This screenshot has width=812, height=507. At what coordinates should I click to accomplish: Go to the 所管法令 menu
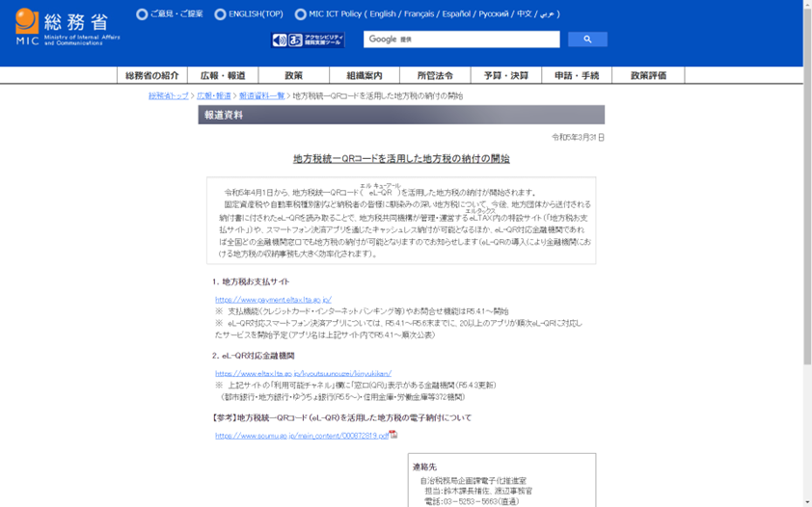pos(435,75)
